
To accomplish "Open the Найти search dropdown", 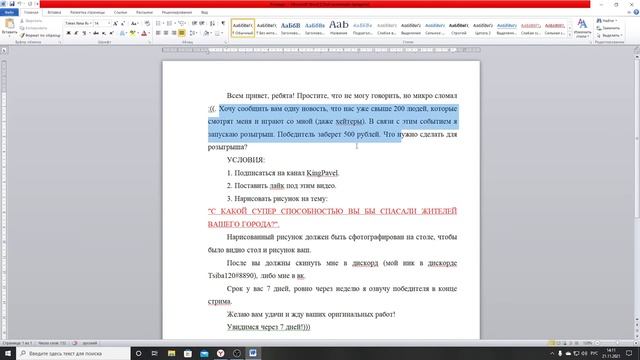I will tap(607, 20).
